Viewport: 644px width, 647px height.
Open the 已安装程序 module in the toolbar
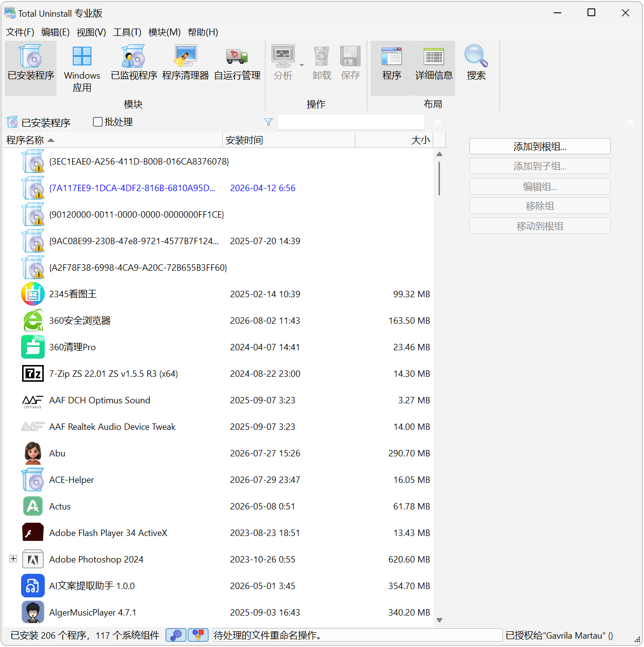tap(31, 68)
